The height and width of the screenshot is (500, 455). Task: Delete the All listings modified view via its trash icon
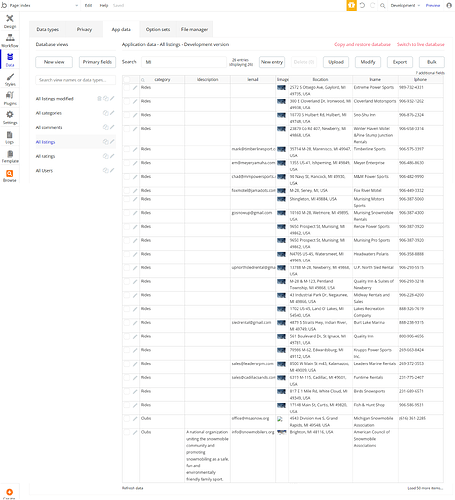coord(99,98)
